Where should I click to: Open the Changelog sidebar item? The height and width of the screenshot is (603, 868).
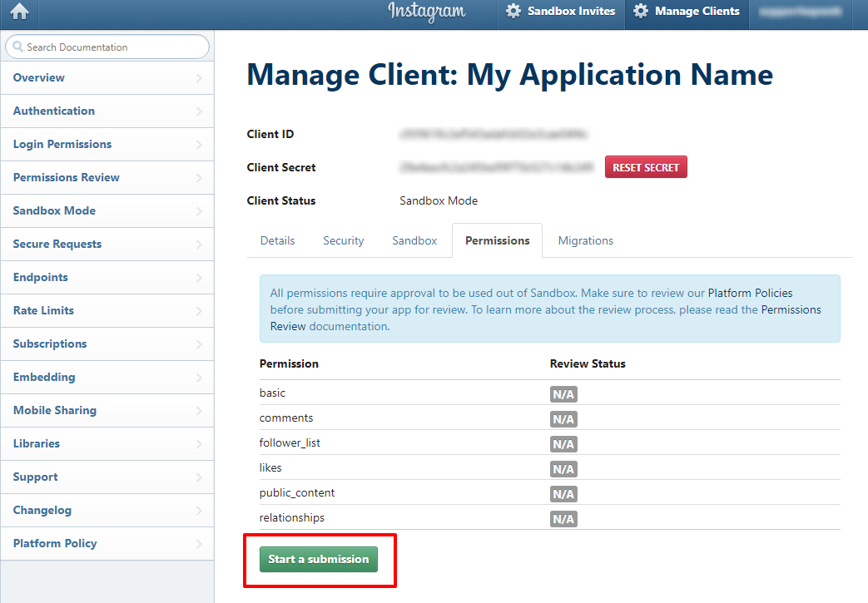pos(42,510)
